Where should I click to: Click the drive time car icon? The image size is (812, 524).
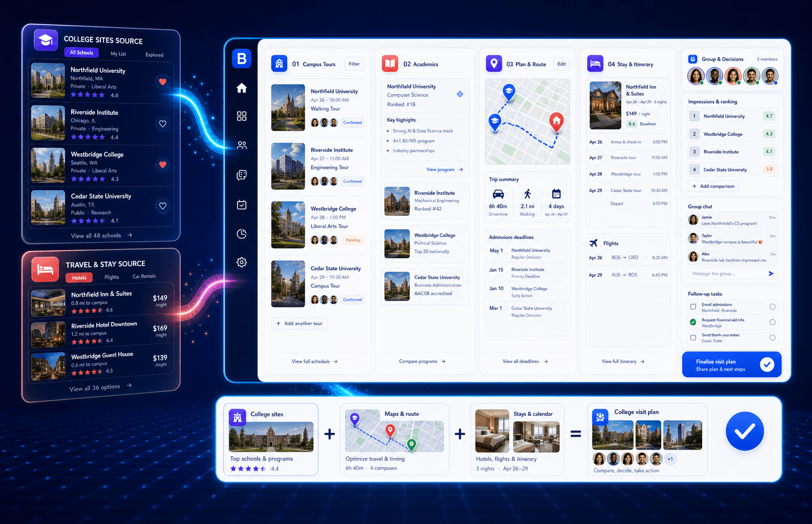click(498, 194)
